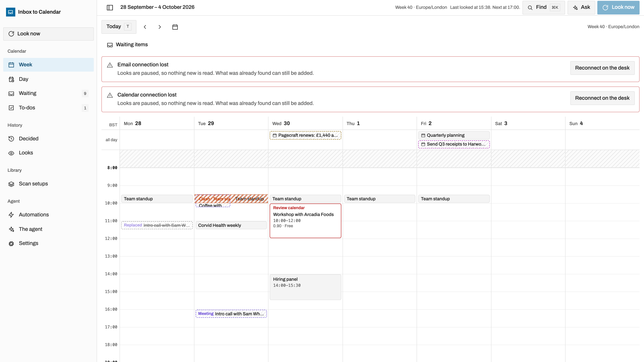
Task: Reconnect calendar on the desk
Action: point(602,98)
